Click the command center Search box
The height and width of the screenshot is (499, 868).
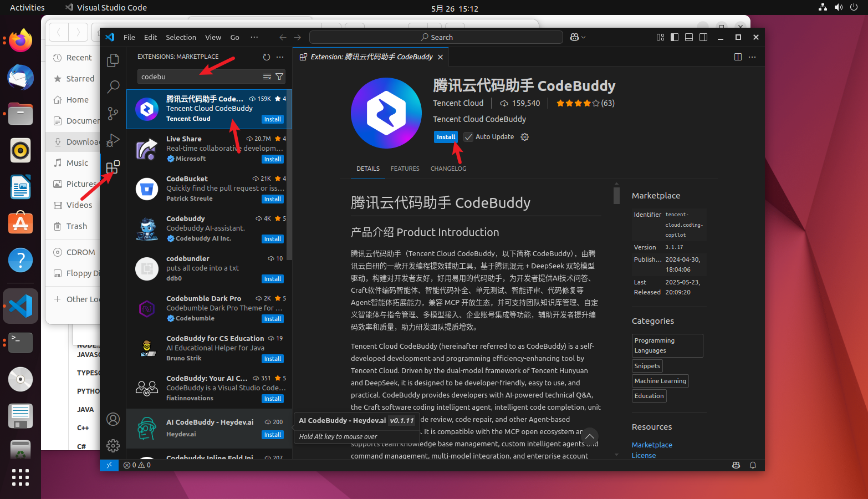436,37
